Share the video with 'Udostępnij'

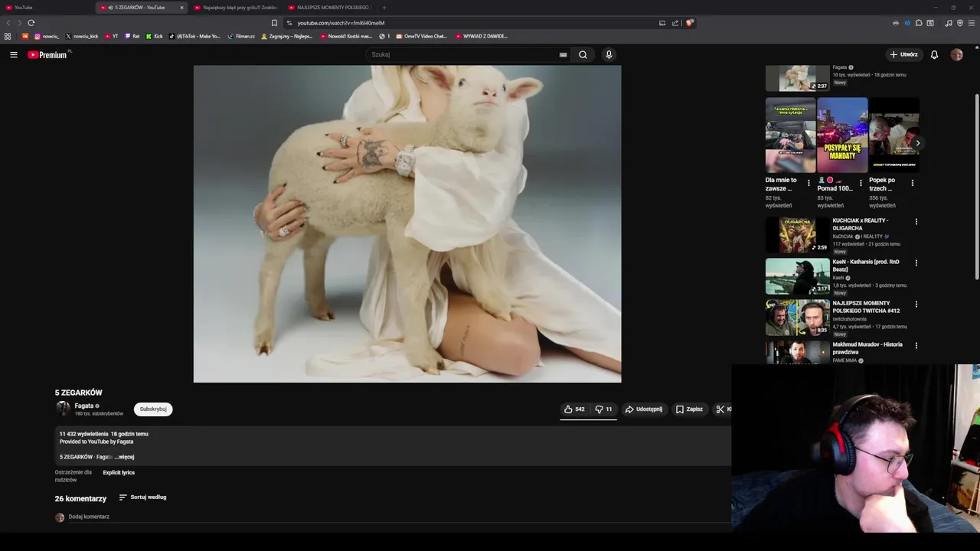644,409
